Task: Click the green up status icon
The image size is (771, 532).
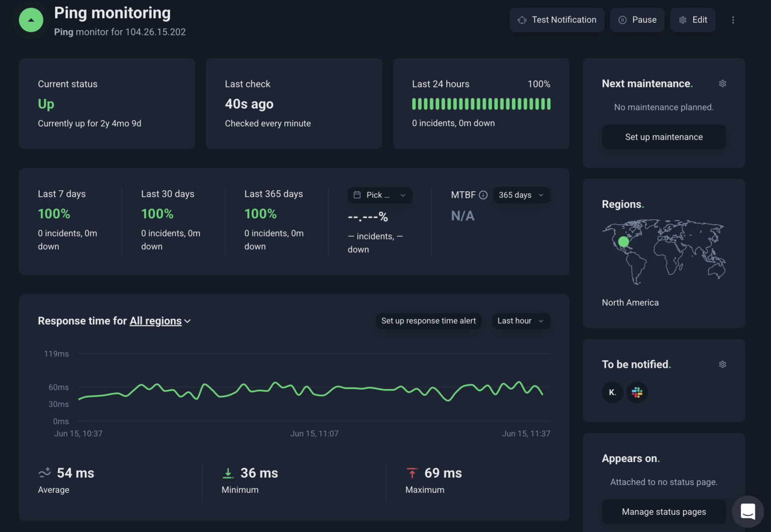Action: click(x=31, y=20)
